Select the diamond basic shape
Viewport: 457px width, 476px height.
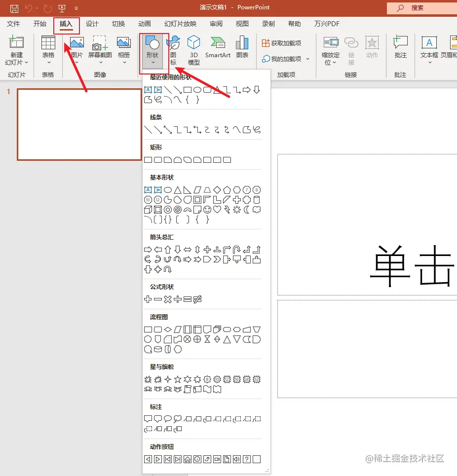coord(217,190)
